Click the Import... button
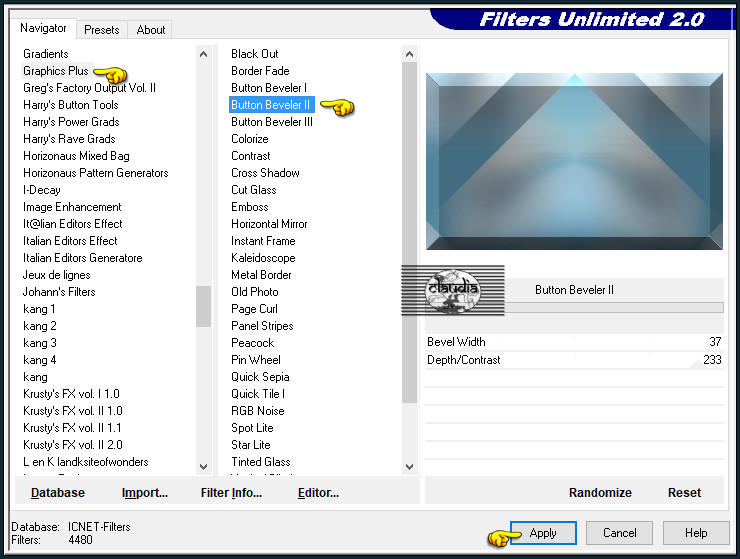Screen dimensions: 740x559 pos(145,493)
